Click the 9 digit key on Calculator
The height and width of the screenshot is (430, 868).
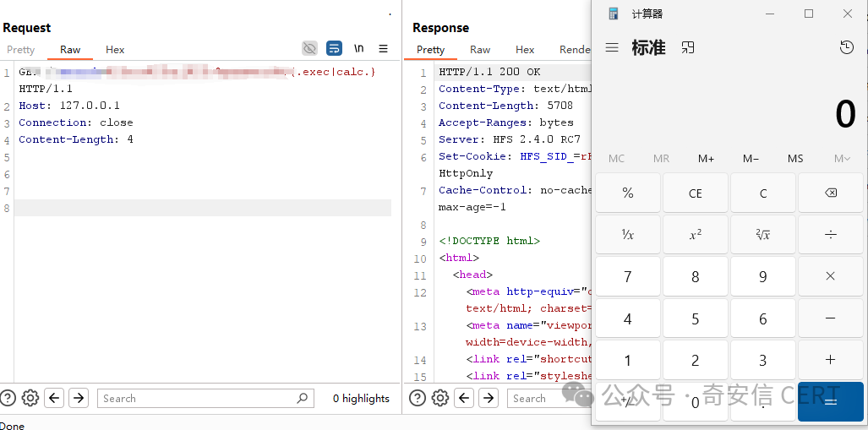[763, 276]
